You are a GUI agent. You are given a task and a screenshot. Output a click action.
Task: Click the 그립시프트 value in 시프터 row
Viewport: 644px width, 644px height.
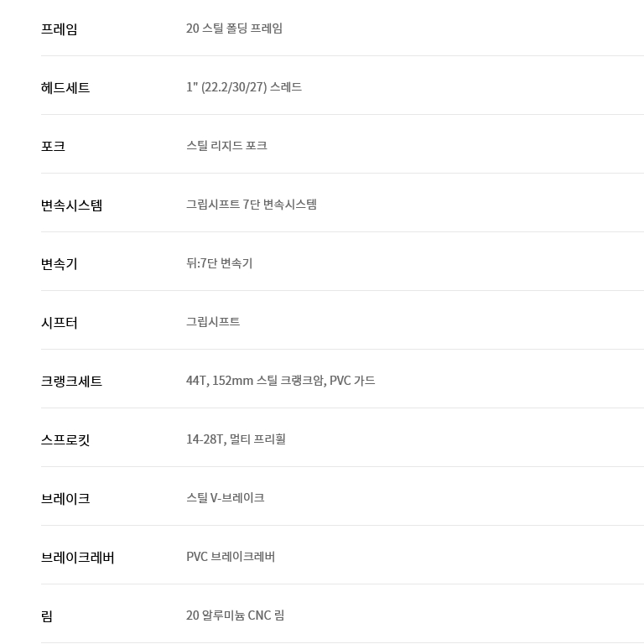click(213, 322)
